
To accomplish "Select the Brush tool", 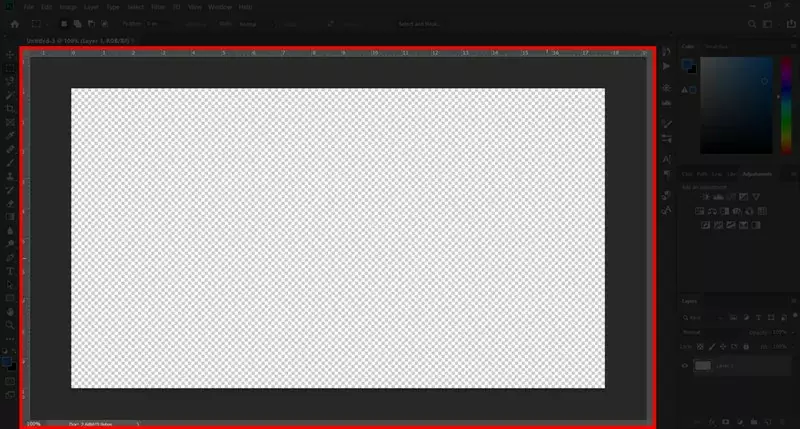I will click(x=10, y=163).
